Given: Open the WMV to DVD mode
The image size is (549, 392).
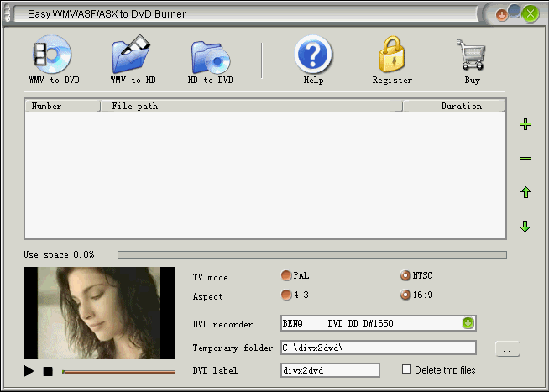Looking at the screenshot, I should pyautogui.click(x=54, y=60).
